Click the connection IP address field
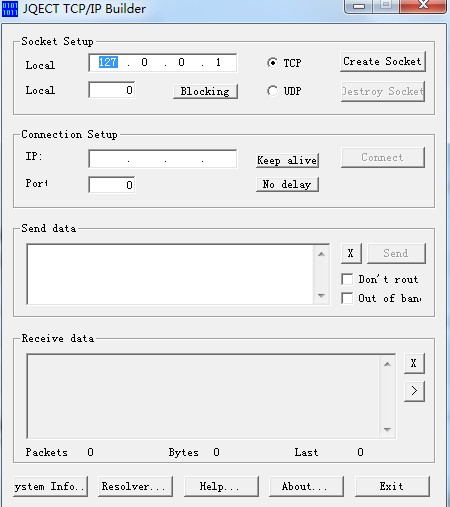450x507 pixels. (163, 159)
